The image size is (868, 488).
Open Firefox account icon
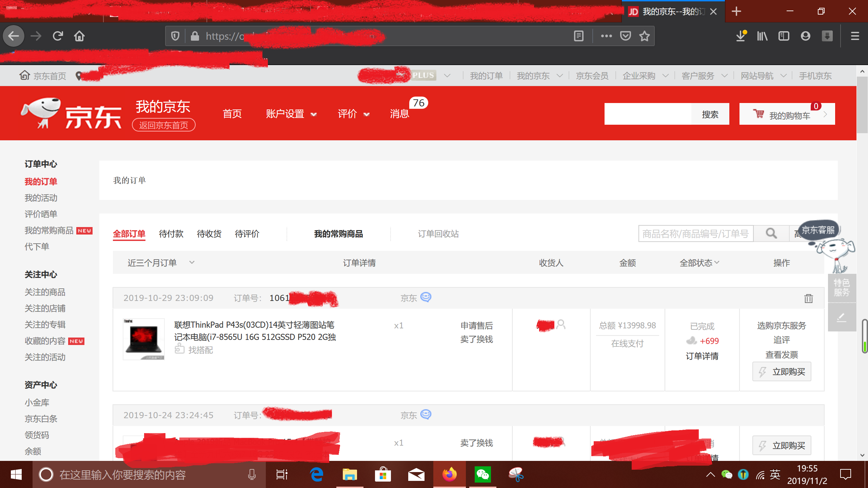[x=806, y=36]
